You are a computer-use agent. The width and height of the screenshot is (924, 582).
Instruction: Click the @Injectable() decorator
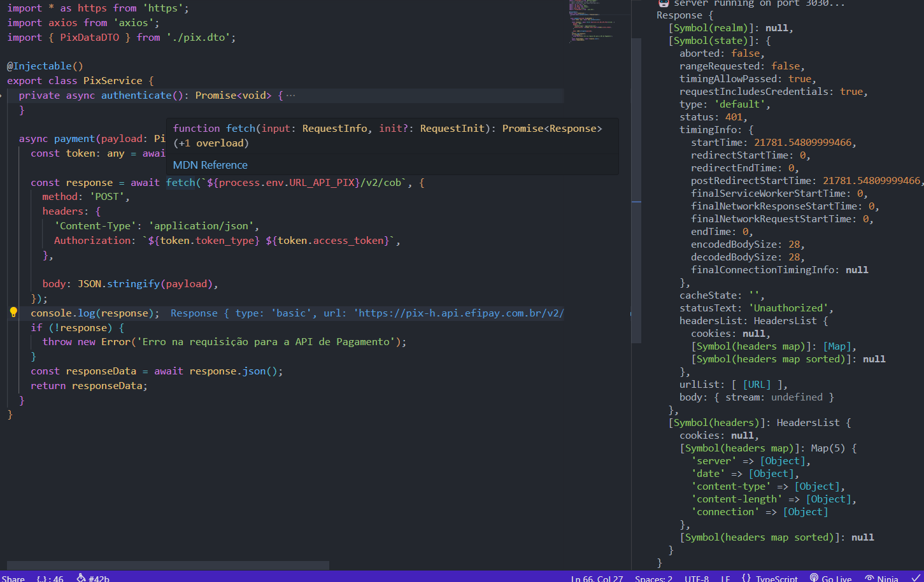point(45,66)
